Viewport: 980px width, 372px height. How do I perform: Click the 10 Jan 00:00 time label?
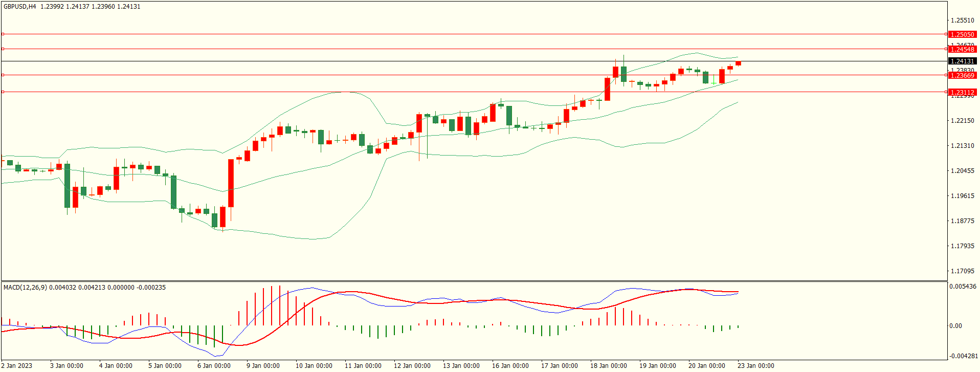pos(314,365)
